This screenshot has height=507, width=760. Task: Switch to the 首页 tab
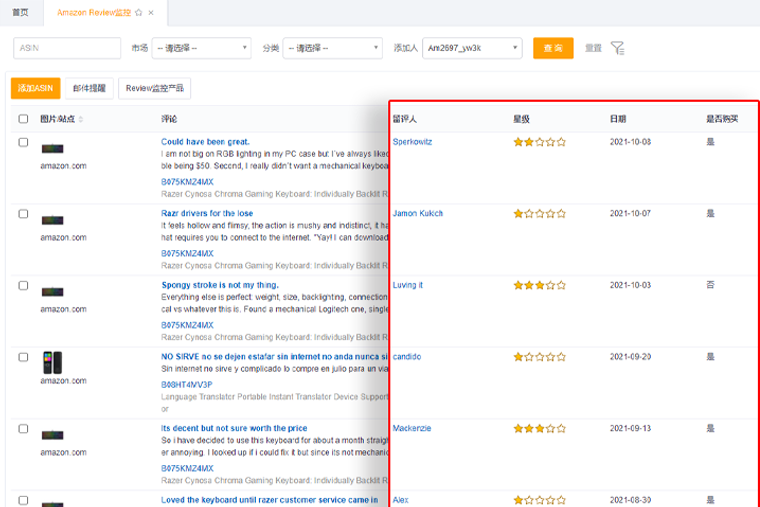(20, 13)
